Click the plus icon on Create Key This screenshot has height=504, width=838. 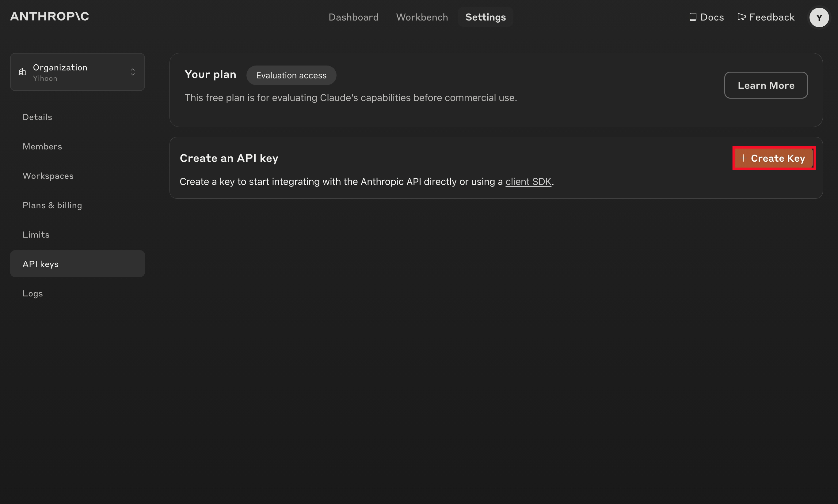743,158
